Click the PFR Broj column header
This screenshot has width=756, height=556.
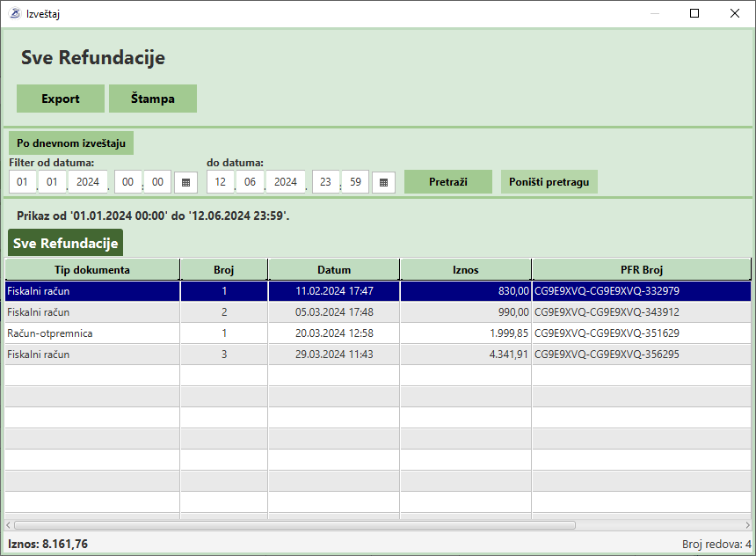tap(641, 270)
